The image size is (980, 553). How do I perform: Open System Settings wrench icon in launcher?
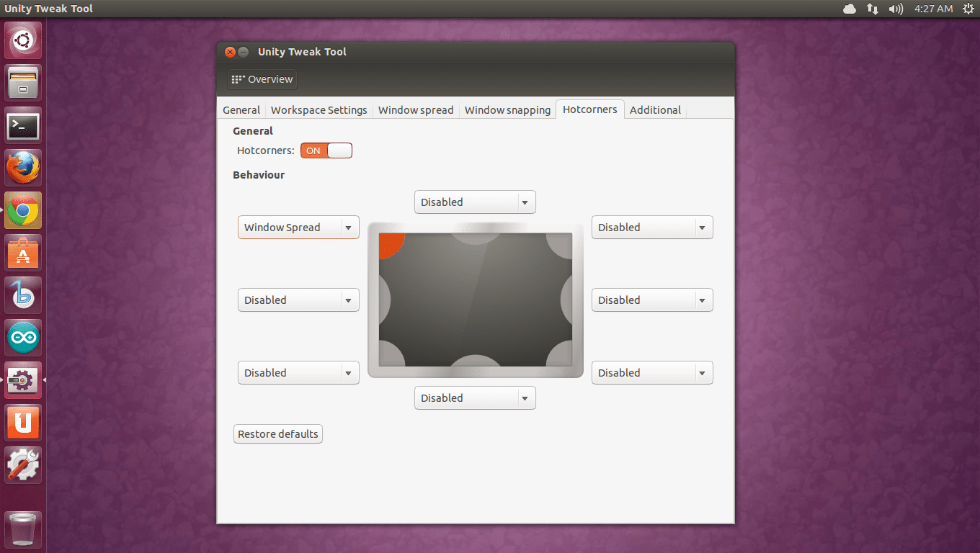(x=23, y=465)
